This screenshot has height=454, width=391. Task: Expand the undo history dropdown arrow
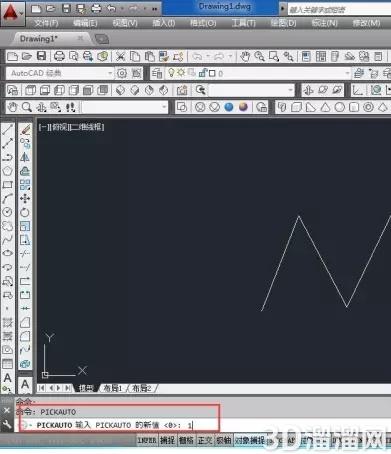208,56
